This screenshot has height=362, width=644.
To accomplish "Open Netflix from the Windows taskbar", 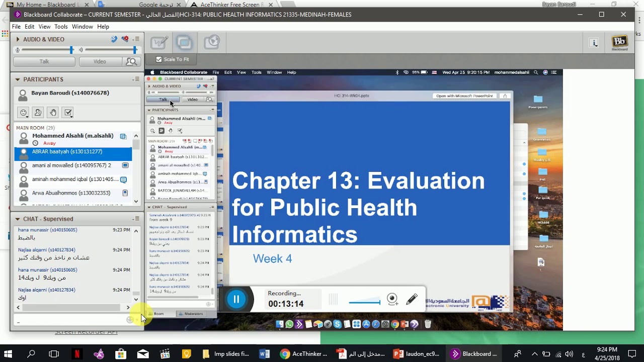I will click(x=76, y=354).
